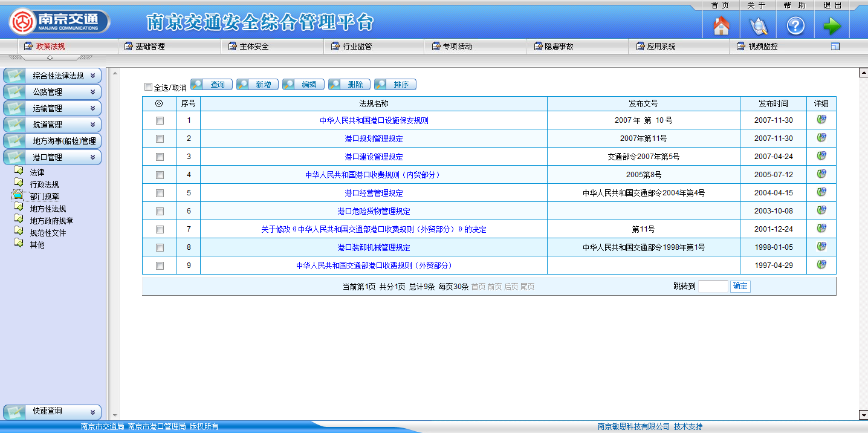Click the 新增 button
The height and width of the screenshot is (433, 868).
(257, 85)
